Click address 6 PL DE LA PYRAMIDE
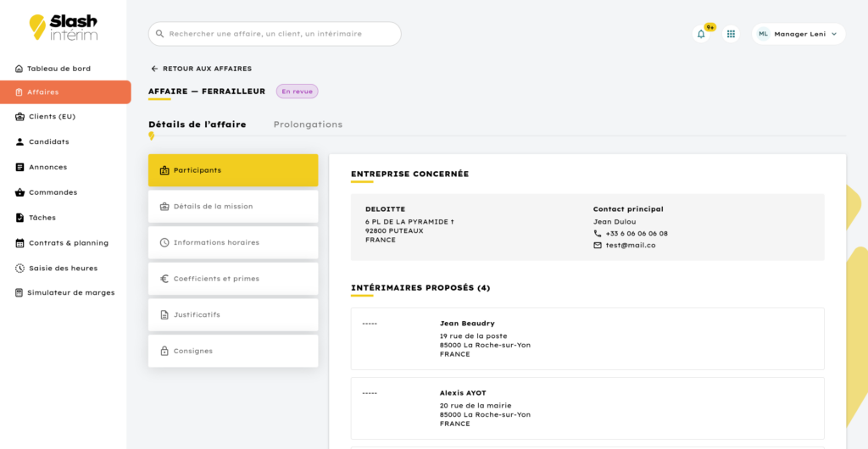The image size is (868, 449). (x=409, y=222)
